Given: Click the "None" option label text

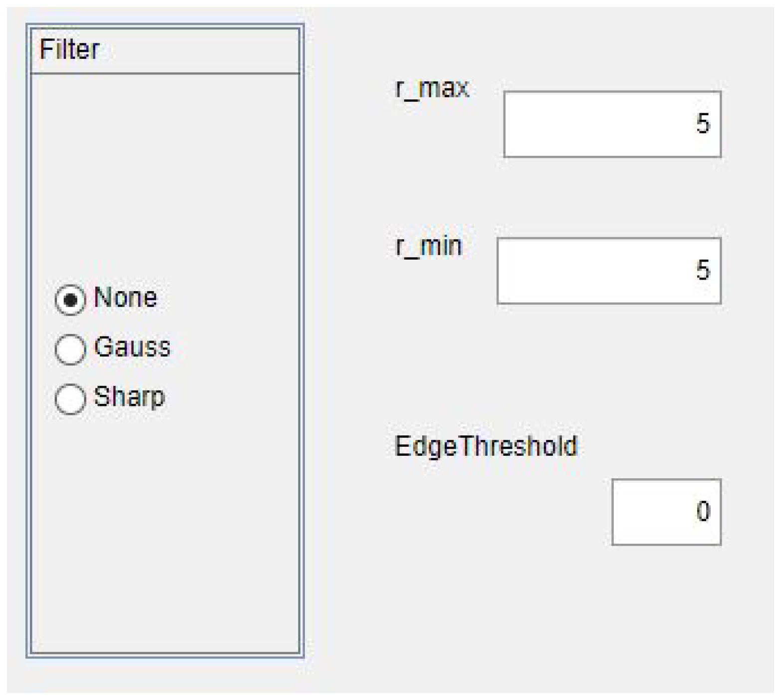Looking at the screenshot, I should pyautogui.click(x=125, y=298).
